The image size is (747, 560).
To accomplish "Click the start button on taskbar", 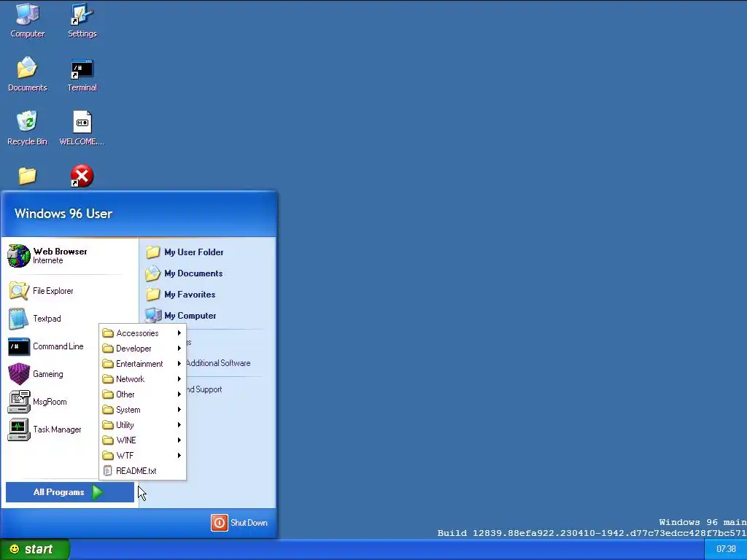I will tap(35, 550).
